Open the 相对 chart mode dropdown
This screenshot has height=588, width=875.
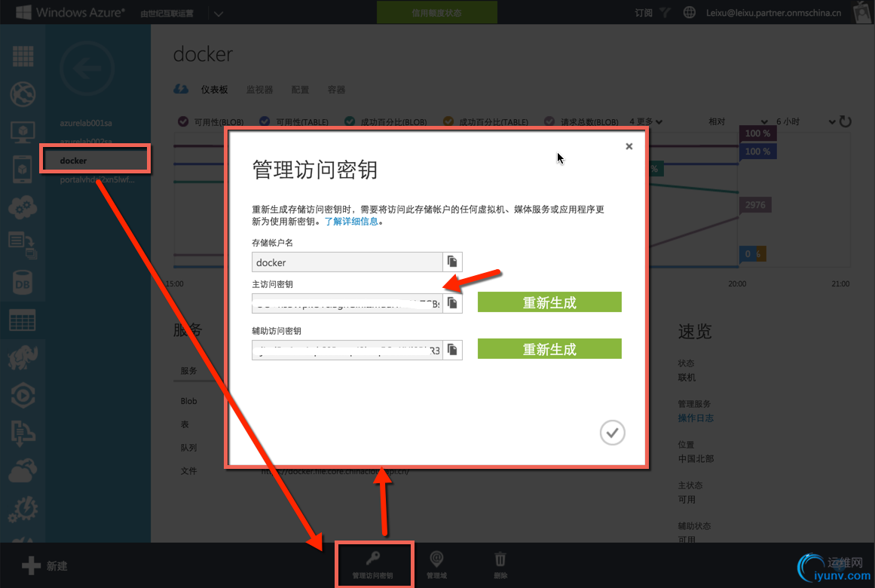point(738,121)
